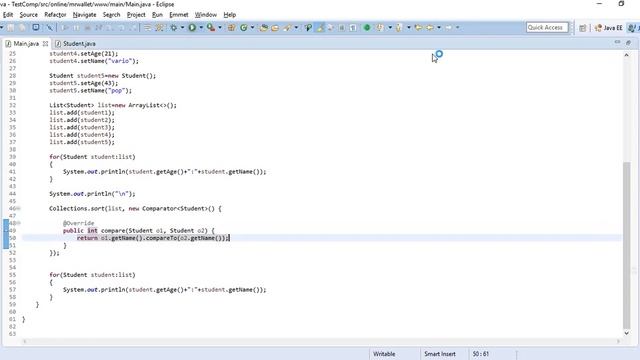Open the Previous Annotation dropdown arrow
Image resolution: width=640 pixels, height=360 pixels.
point(409,27)
